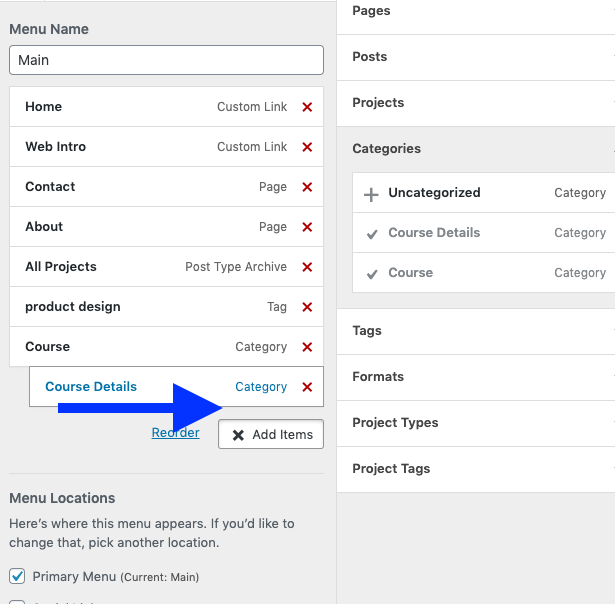615x604 pixels.
Task: Toggle the Primary Menu checkbox
Action: (x=17, y=576)
